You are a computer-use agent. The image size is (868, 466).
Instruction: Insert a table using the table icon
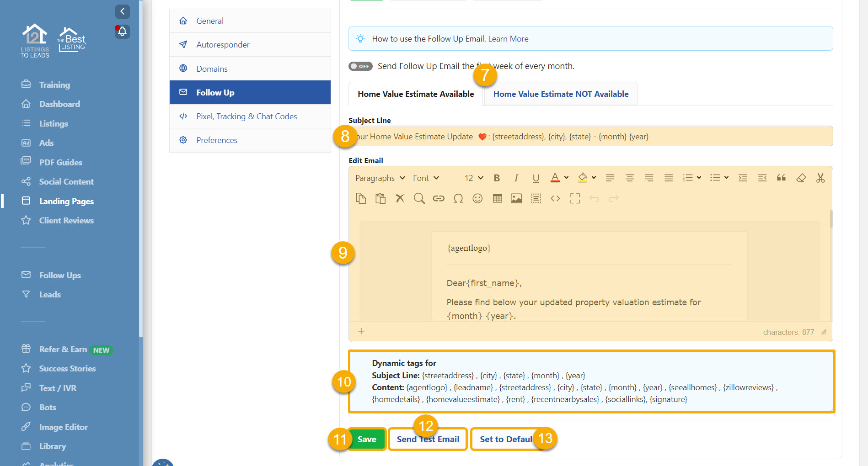point(497,198)
